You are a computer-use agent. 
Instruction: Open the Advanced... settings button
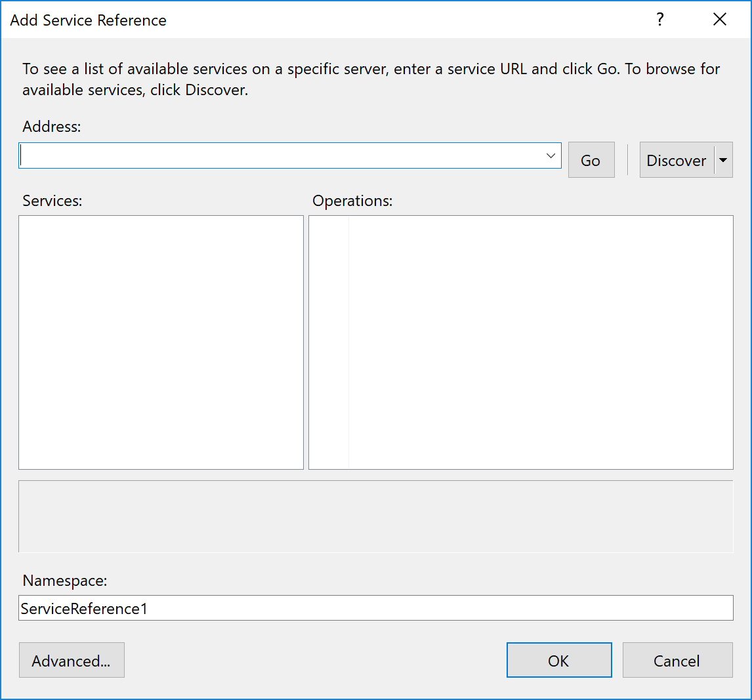point(72,660)
